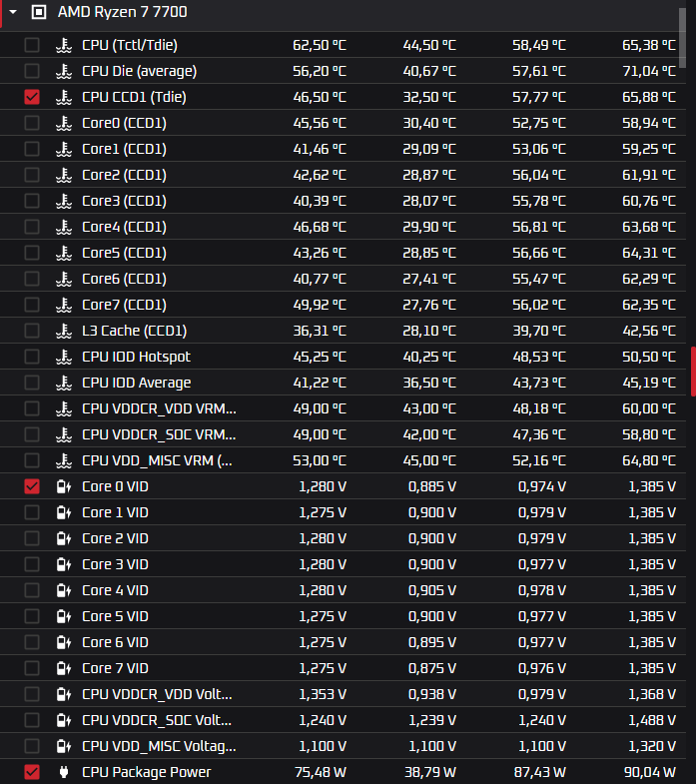Tick the Core 1 VID checkbox
696x784 pixels.
(x=32, y=512)
